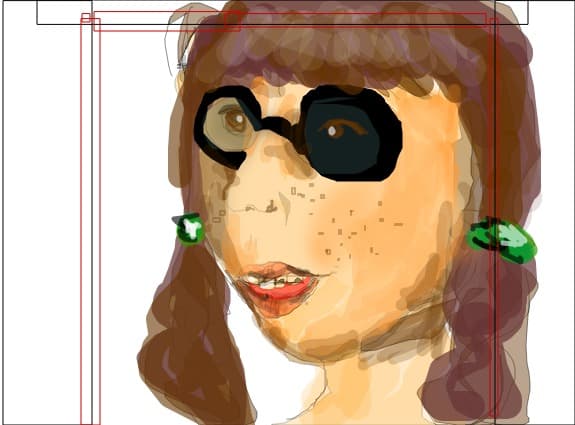575x425 pixels.
Task: Click the red lower lip
Action: [x=279, y=292]
